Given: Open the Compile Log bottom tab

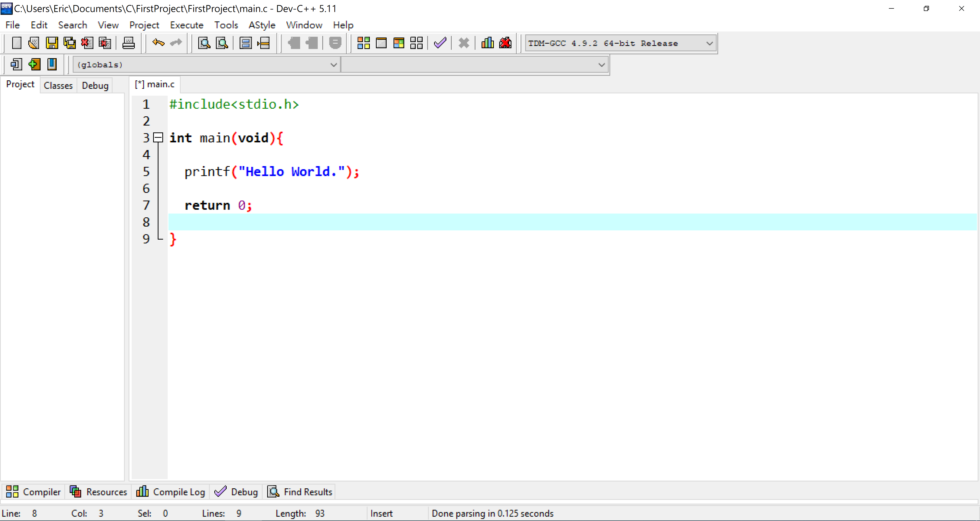Looking at the screenshot, I should [171, 492].
